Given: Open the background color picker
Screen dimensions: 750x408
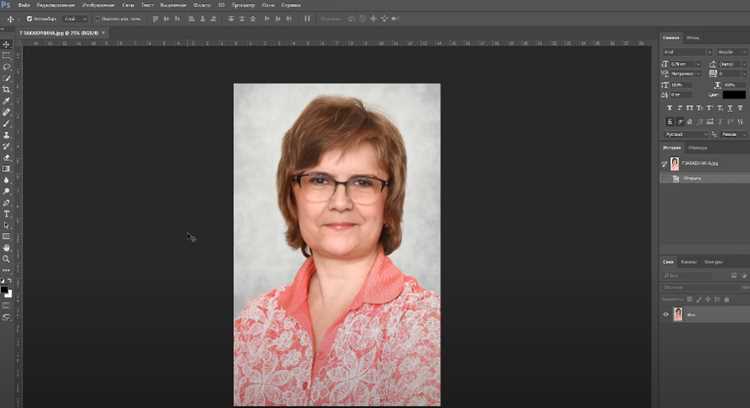Looking at the screenshot, I should coord(9,295).
